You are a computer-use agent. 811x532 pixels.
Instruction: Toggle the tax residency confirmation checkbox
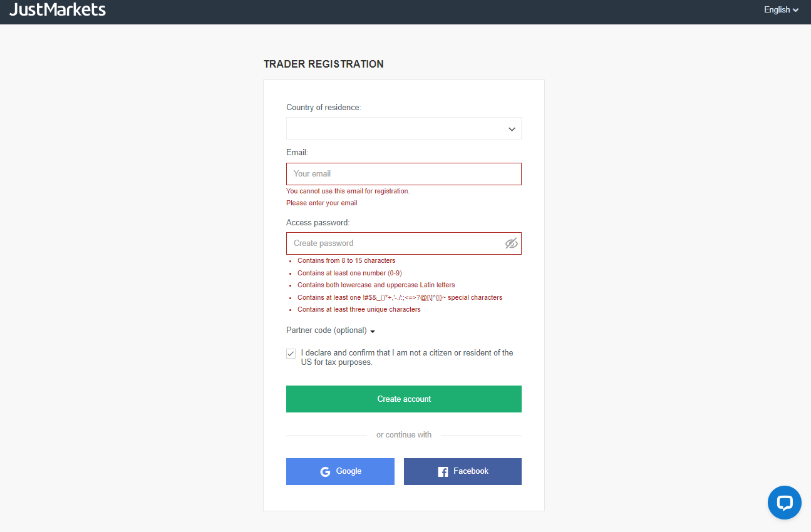291,353
